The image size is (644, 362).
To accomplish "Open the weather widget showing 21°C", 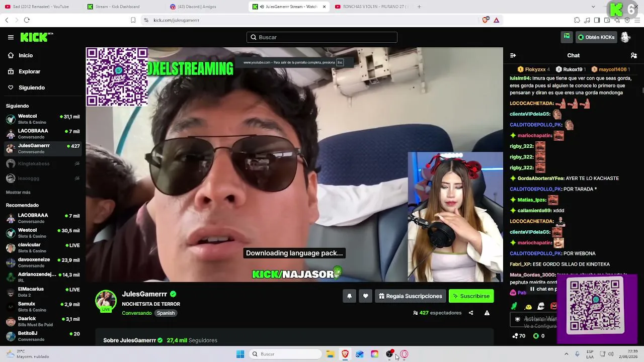I will (x=28, y=354).
